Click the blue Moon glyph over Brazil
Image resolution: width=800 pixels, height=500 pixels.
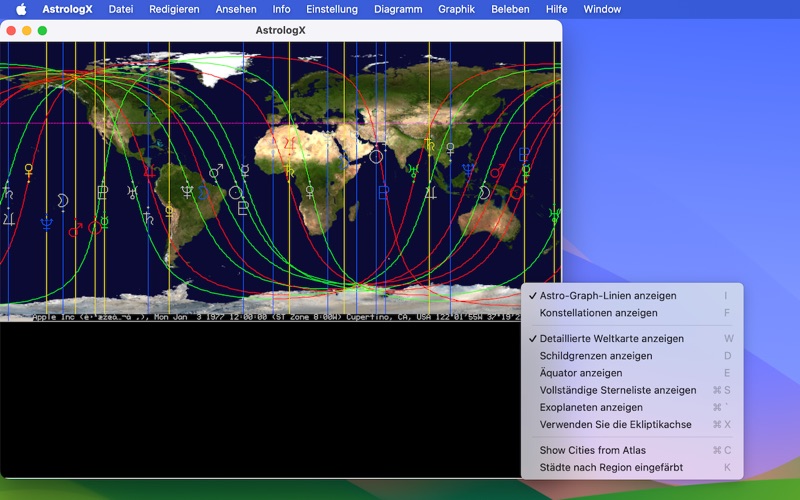pos(203,193)
